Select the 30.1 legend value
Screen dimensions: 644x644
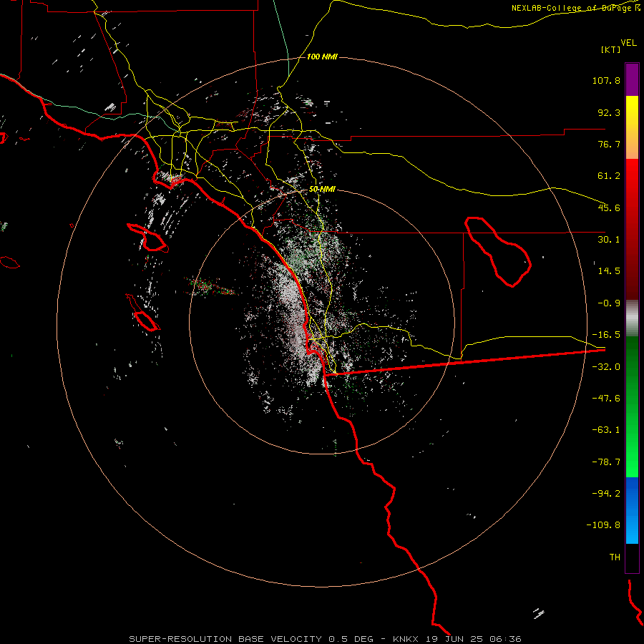(x=609, y=240)
